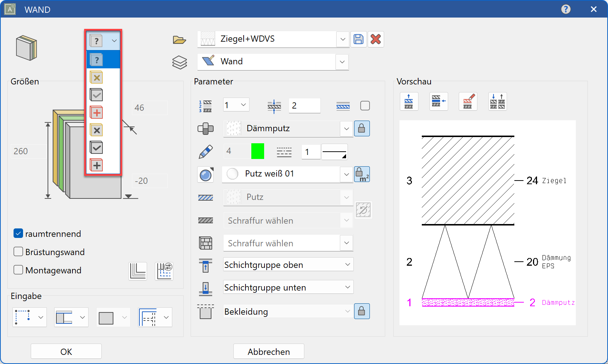Viewport: 608px width, 364px height.
Task: Click the red X delete favorite icon
Action: [x=376, y=39]
